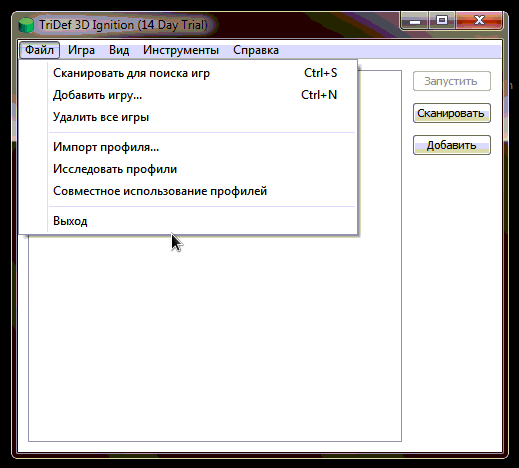Viewport: 519px width, 468px height.
Task: Minimize the TriDef 3D Ignition window
Action: coord(415,21)
